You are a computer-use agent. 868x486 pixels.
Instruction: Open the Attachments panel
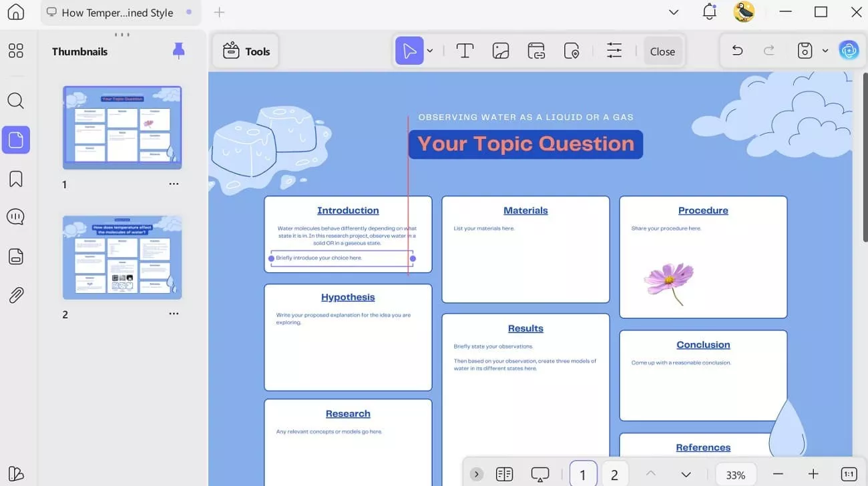tap(15, 295)
